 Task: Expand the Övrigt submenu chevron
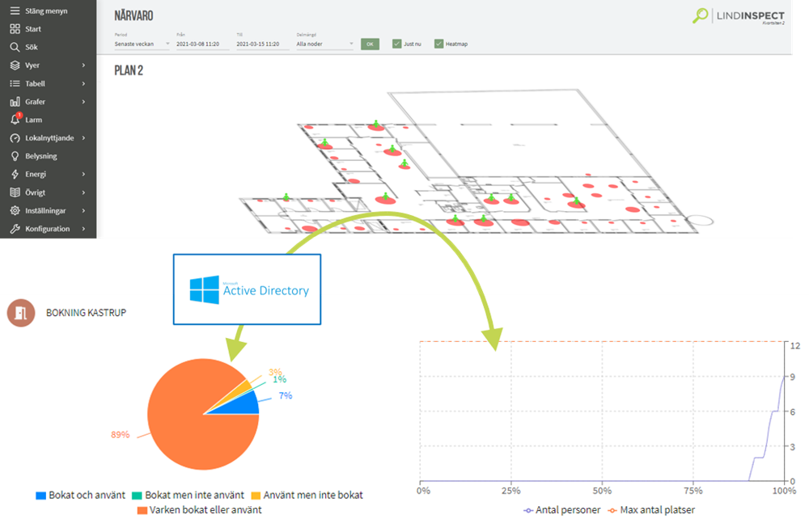click(x=83, y=192)
